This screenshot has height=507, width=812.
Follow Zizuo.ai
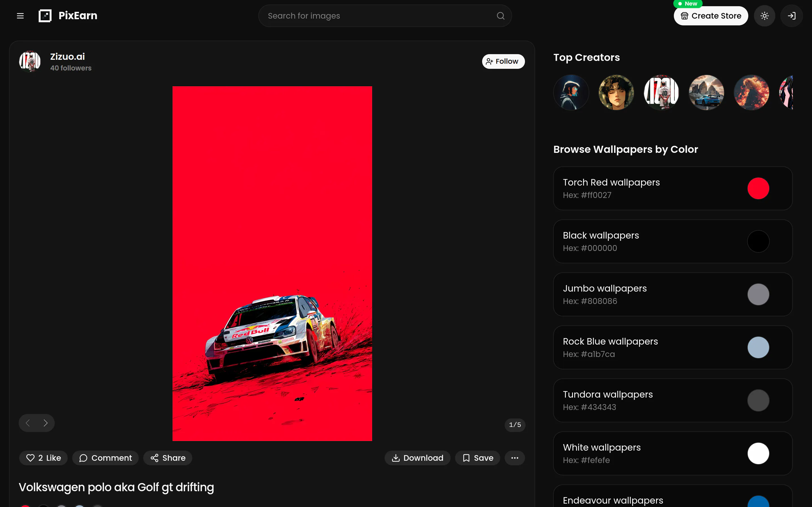click(x=503, y=61)
